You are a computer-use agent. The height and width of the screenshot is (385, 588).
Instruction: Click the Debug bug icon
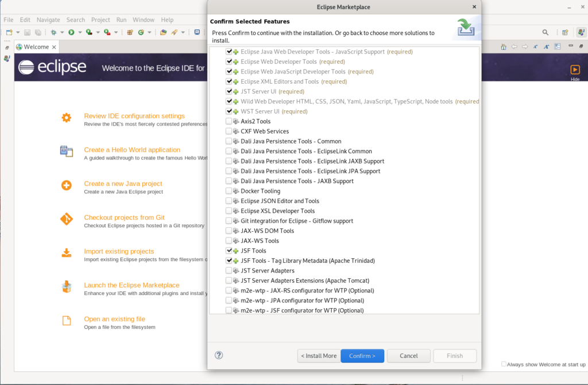coord(53,33)
